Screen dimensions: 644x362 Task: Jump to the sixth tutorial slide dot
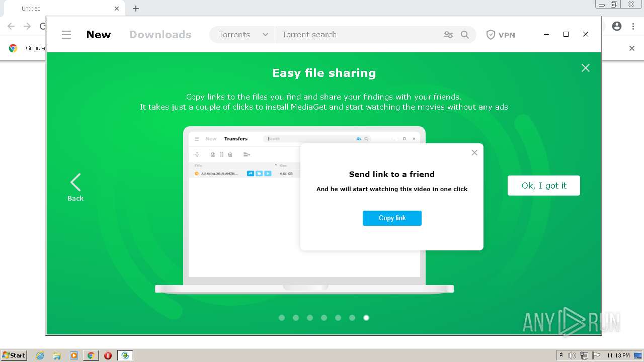pyautogui.click(x=352, y=318)
